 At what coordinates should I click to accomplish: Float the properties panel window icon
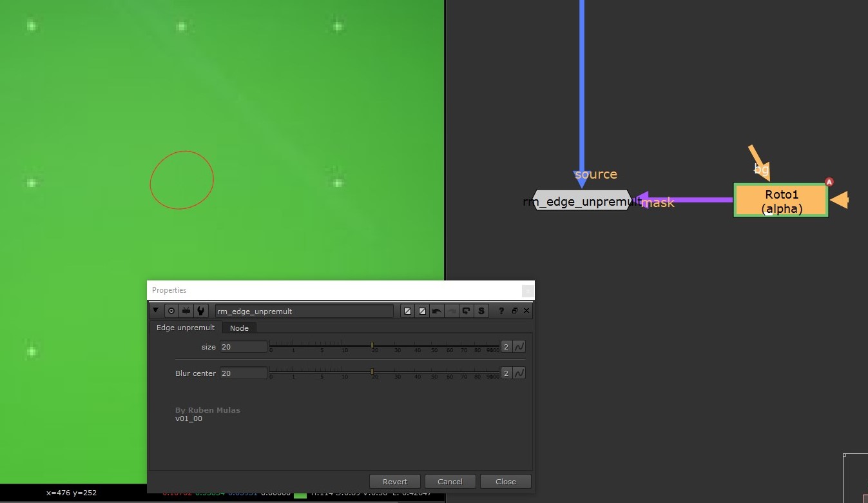pyautogui.click(x=515, y=311)
